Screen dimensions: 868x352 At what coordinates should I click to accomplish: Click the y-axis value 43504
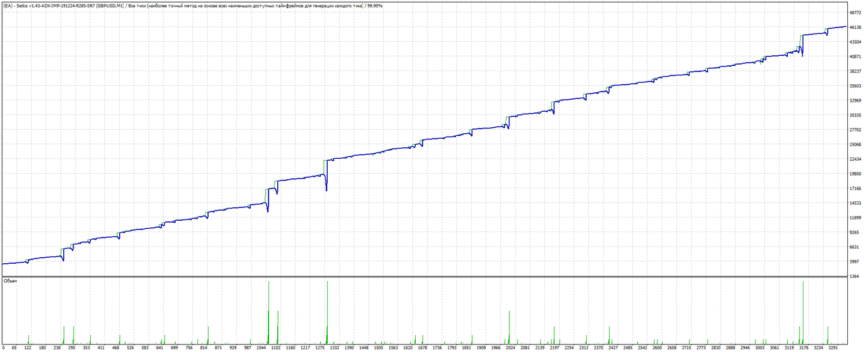click(x=856, y=42)
